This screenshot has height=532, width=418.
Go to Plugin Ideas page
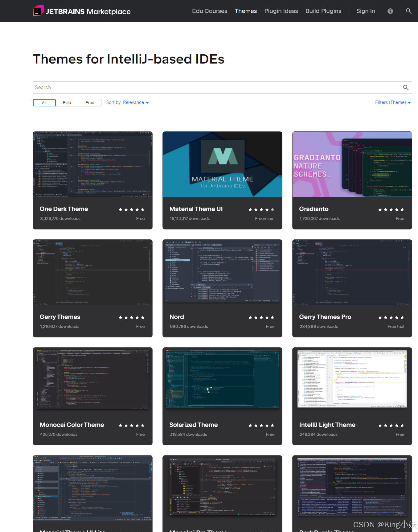coord(281,11)
